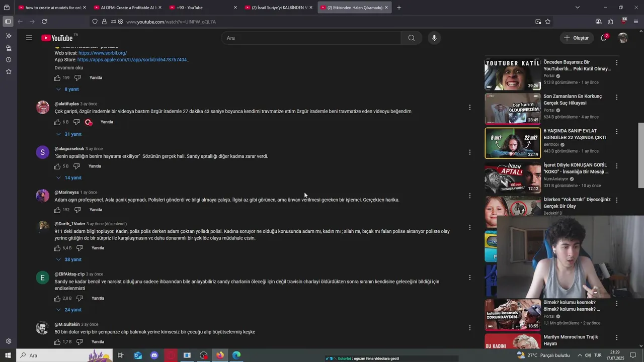The image size is (644, 362).
Task: Open options menu for @Darth_1Vader comment
Action: (x=469, y=227)
